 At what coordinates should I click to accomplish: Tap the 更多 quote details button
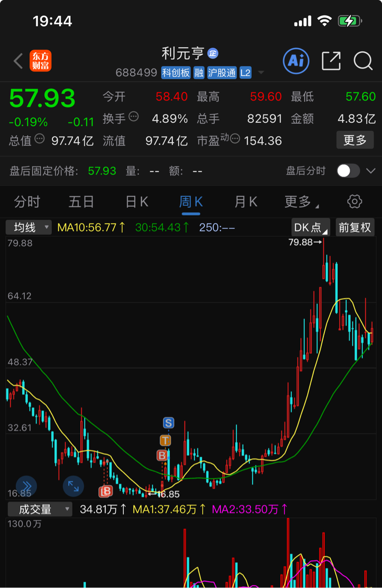[355, 140]
